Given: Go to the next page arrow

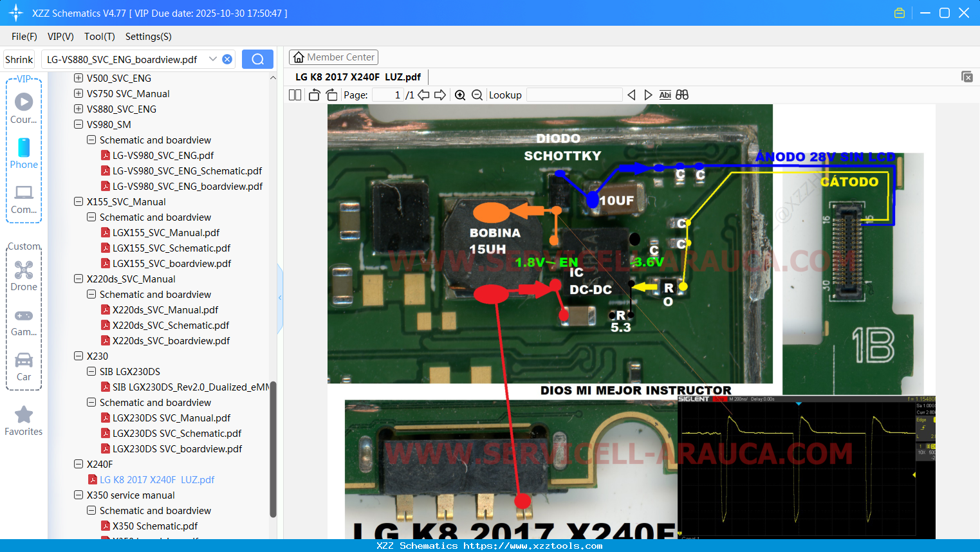Looking at the screenshot, I should 440,95.
